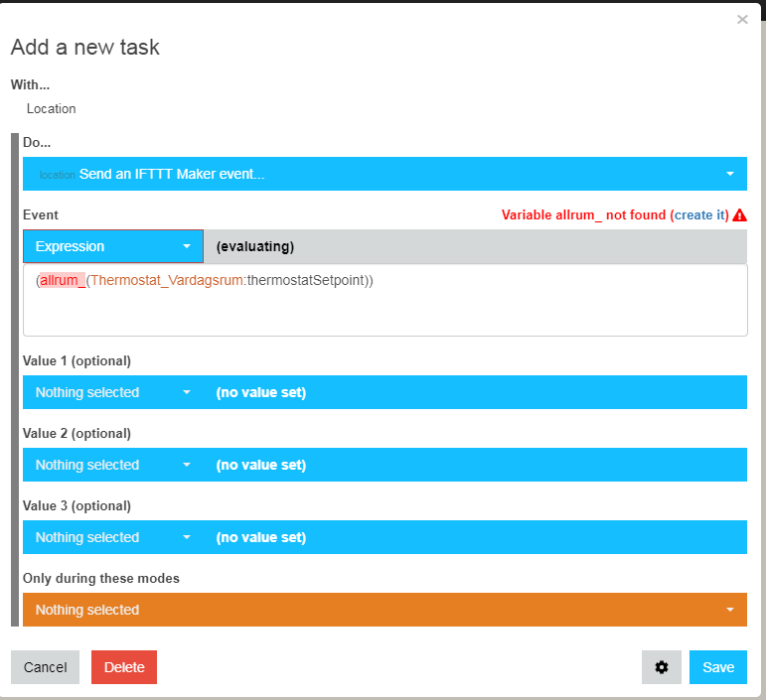Viewport: 766px width, 700px height.
Task: Close the Add a new task dialog
Action: [742, 20]
